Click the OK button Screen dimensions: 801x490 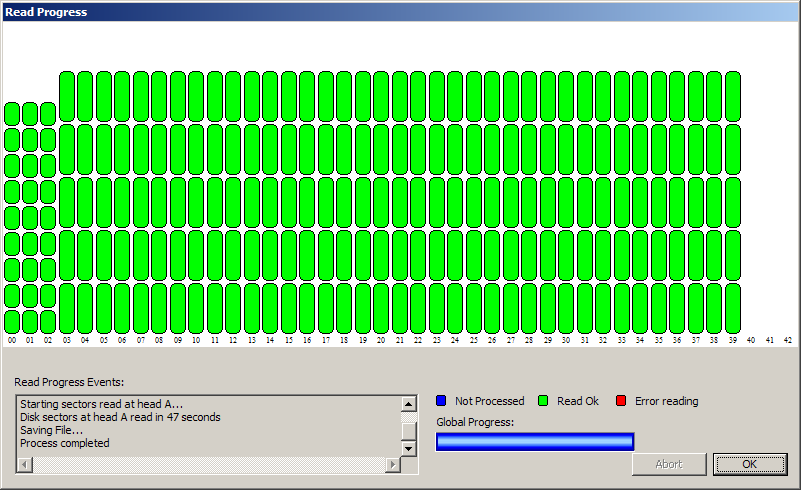pyautogui.click(x=750, y=464)
